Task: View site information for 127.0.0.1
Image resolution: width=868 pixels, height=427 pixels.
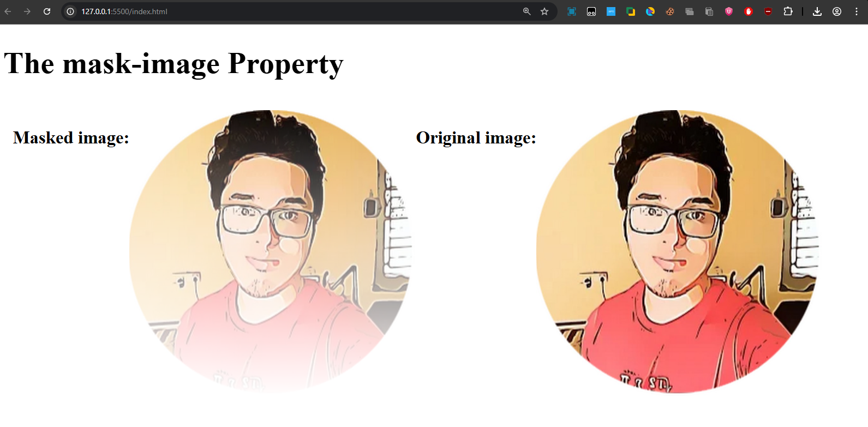Action: coord(70,11)
